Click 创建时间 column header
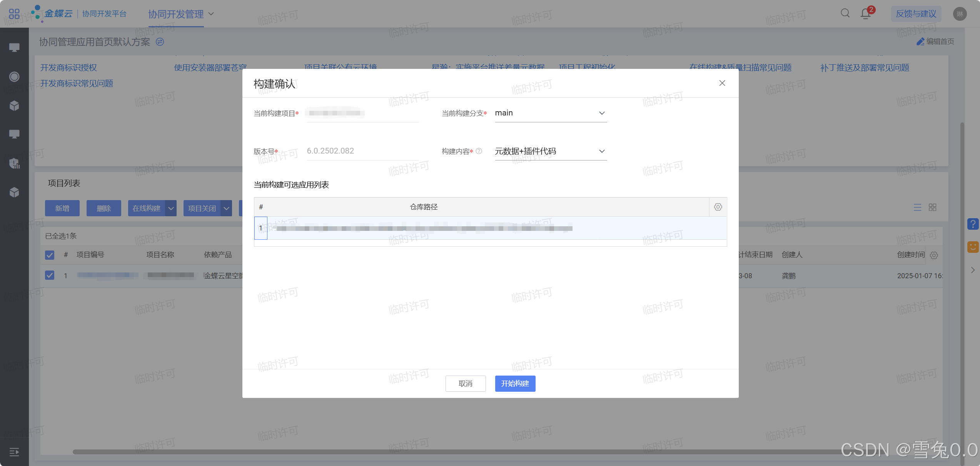 click(911, 255)
